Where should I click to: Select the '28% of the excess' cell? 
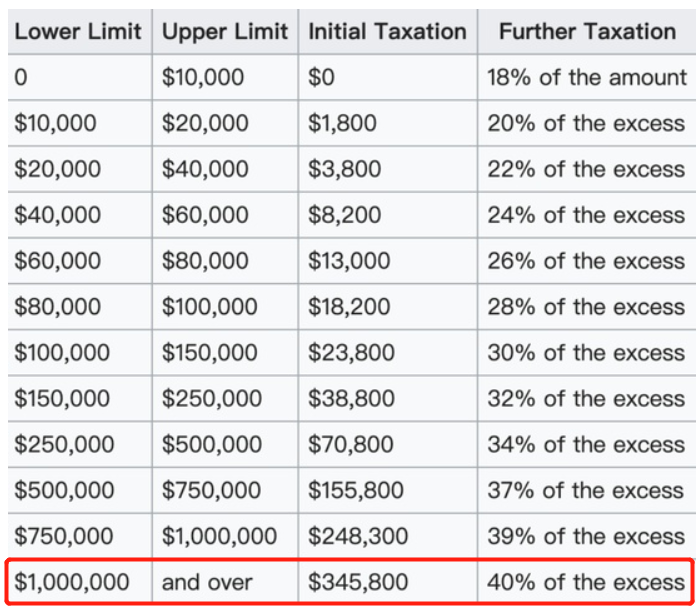click(x=586, y=308)
